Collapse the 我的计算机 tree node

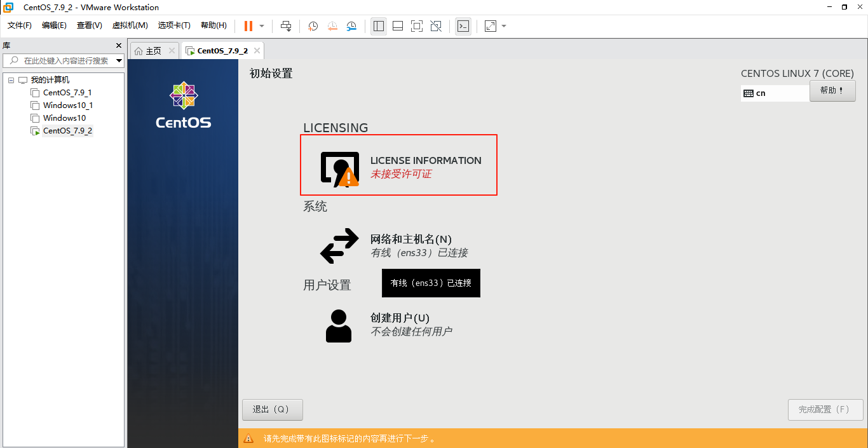click(x=10, y=79)
